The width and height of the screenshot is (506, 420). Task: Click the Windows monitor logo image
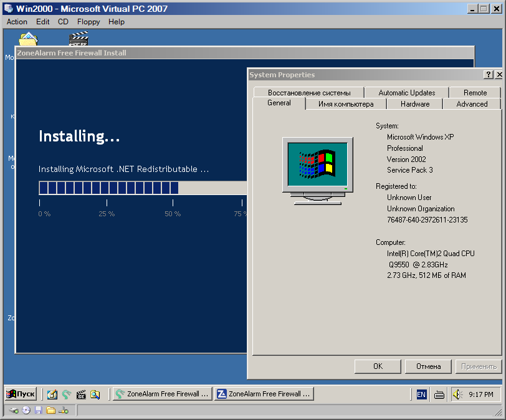tap(318, 171)
